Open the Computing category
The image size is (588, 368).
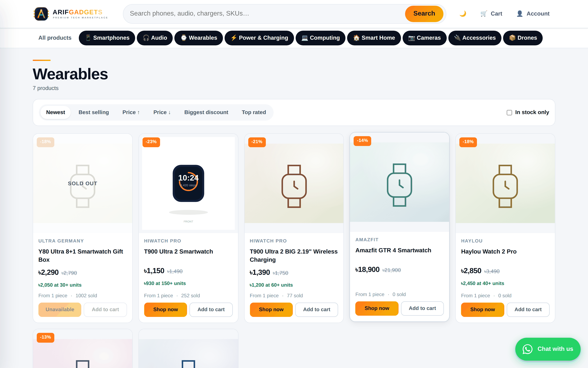coord(320,38)
